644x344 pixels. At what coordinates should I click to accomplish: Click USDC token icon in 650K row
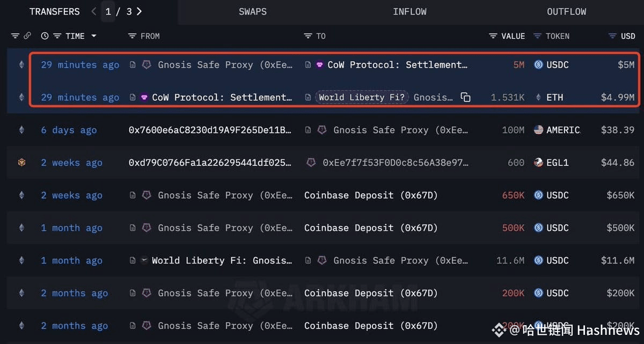tap(538, 195)
